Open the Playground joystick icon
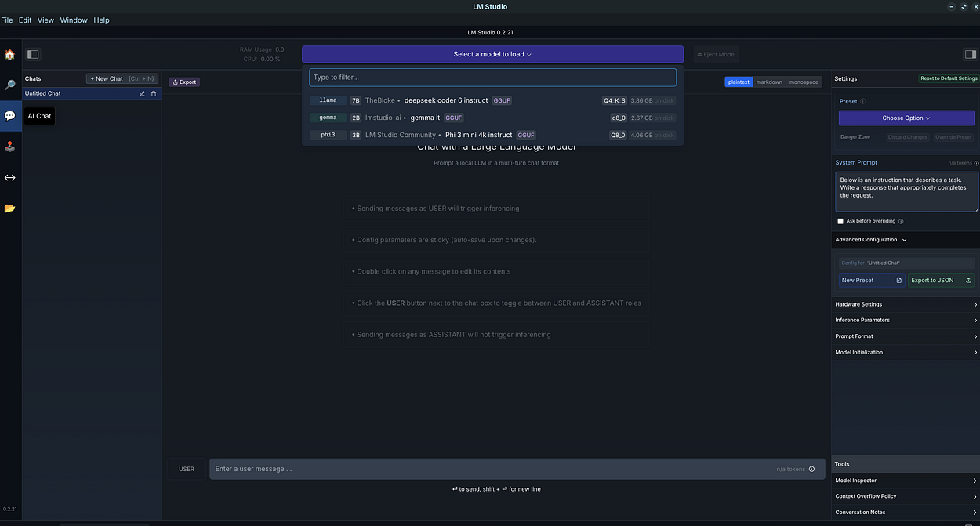The height and width of the screenshot is (526, 980). tap(9, 146)
